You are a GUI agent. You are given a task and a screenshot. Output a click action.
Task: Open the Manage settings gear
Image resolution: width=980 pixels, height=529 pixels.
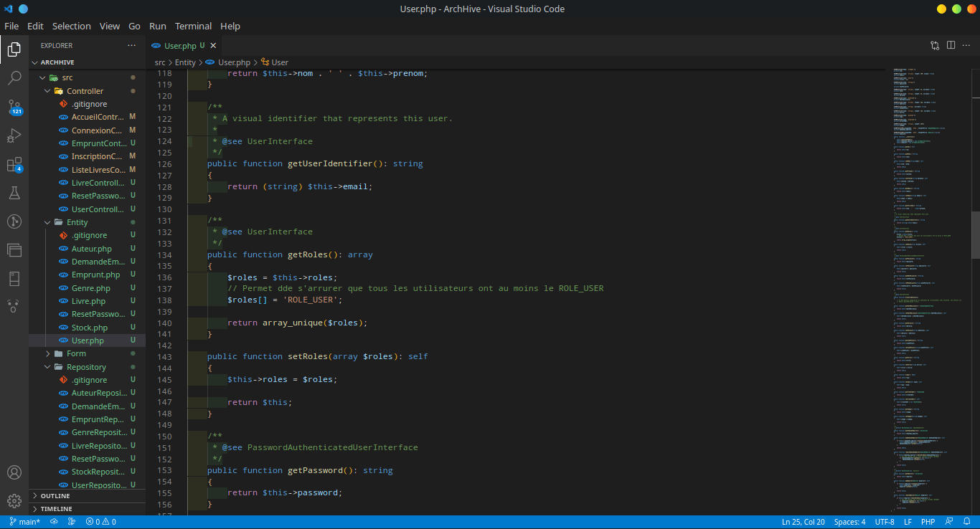[14, 500]
